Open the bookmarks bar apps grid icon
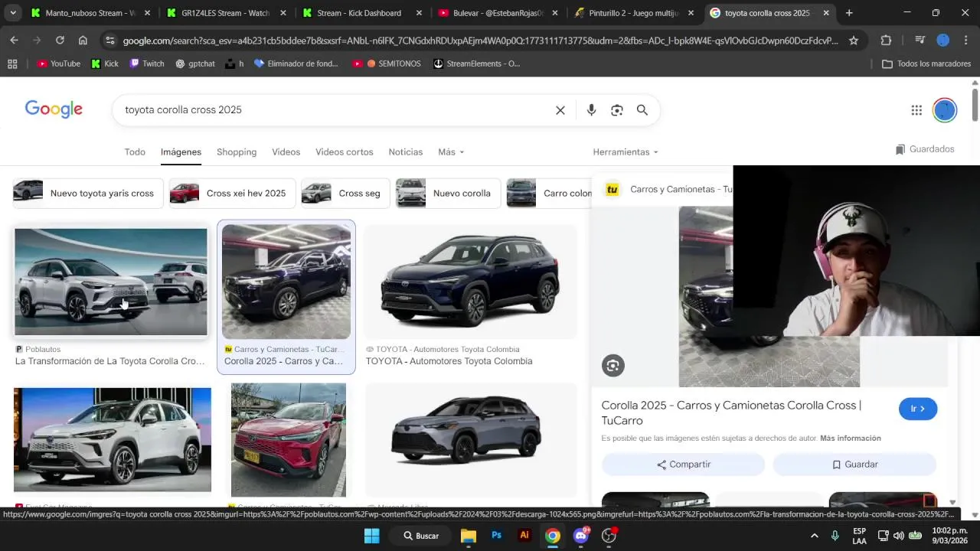This screenshot has width=980, height=551. [12, 64]
